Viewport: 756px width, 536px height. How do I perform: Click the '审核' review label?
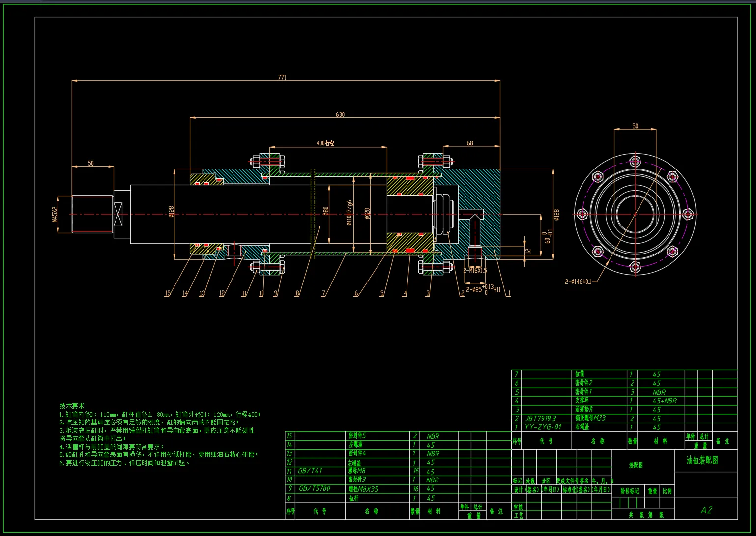[518, 507]
